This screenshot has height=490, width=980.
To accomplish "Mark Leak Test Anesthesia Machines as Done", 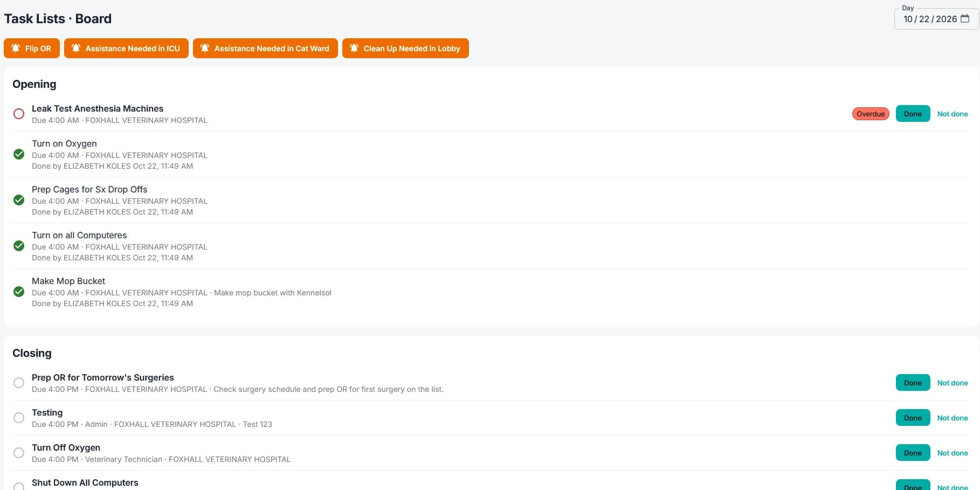I will (x=913, y=114).
